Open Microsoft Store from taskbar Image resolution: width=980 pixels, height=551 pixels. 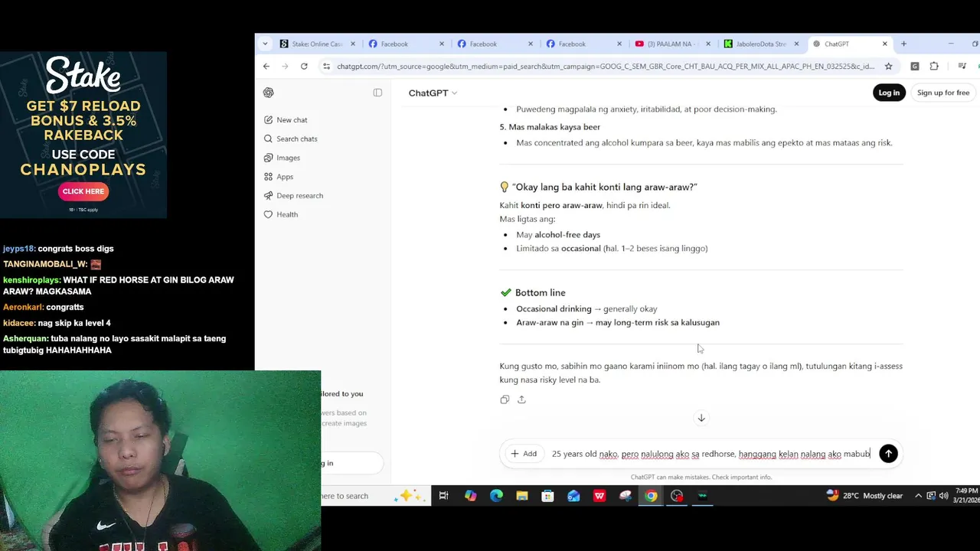tap(547, 496)
